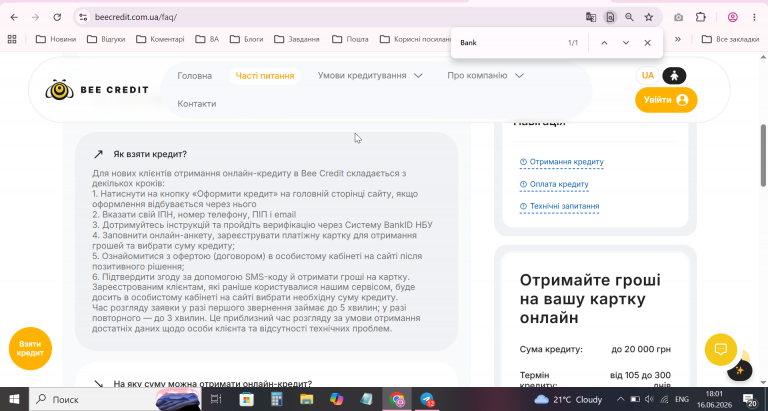Open the Все закладки folder
768x411 pixels.
click(x=730, y=39)
